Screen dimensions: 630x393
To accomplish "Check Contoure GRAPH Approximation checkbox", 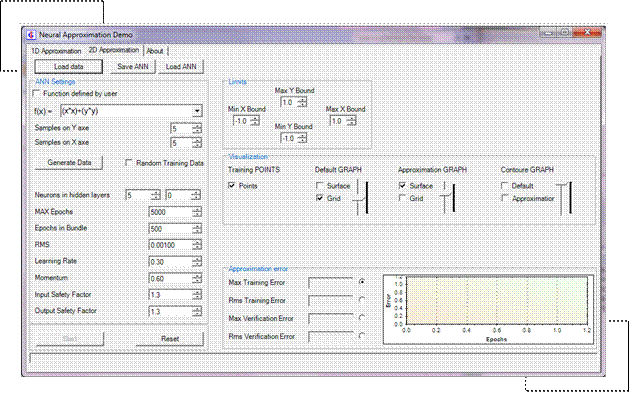I will 505,198.
